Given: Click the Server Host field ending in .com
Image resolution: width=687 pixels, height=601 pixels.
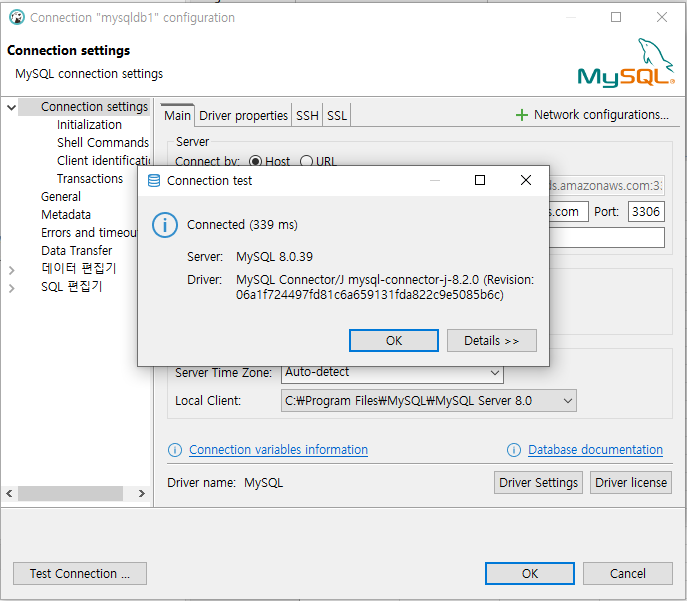Looking at the screenshot, I should [569, 212].
